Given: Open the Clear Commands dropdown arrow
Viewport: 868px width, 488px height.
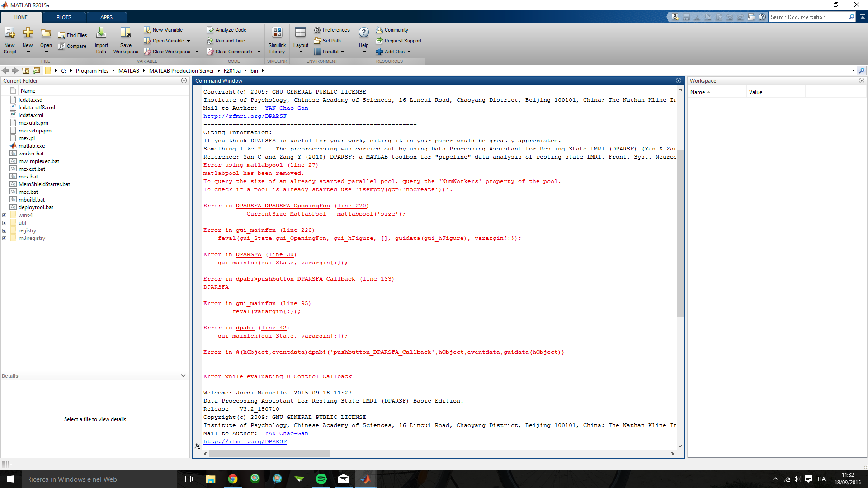Looking at the screenshot, I should 259,52.
